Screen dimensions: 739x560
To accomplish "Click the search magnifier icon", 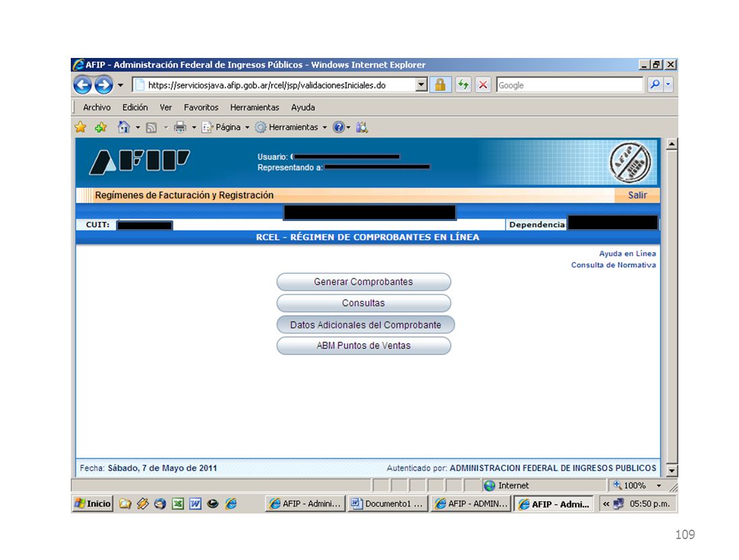I will coord(655,85).
